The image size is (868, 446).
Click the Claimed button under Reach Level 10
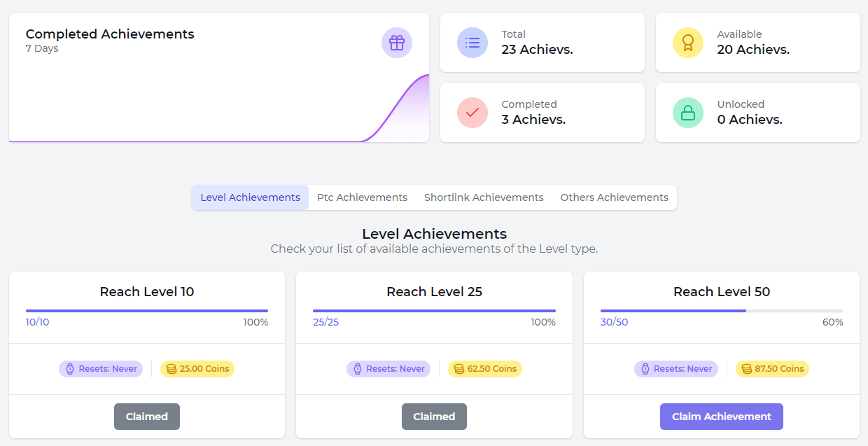(x=147, y=417)
